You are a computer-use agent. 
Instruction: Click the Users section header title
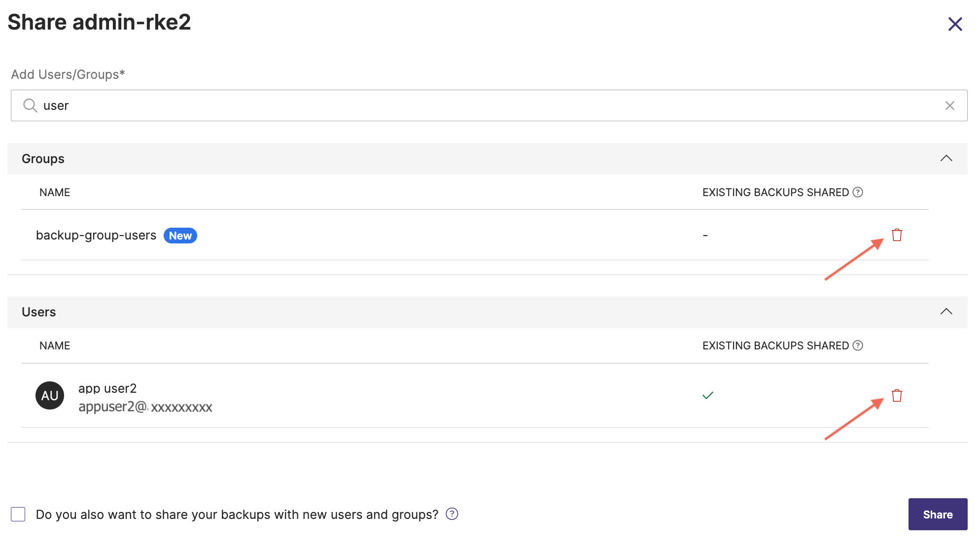38,312
